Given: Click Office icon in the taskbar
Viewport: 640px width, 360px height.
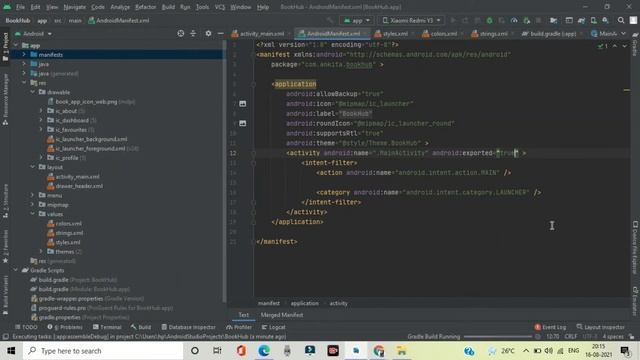Looking at the screenshot, I should point(241,351).
